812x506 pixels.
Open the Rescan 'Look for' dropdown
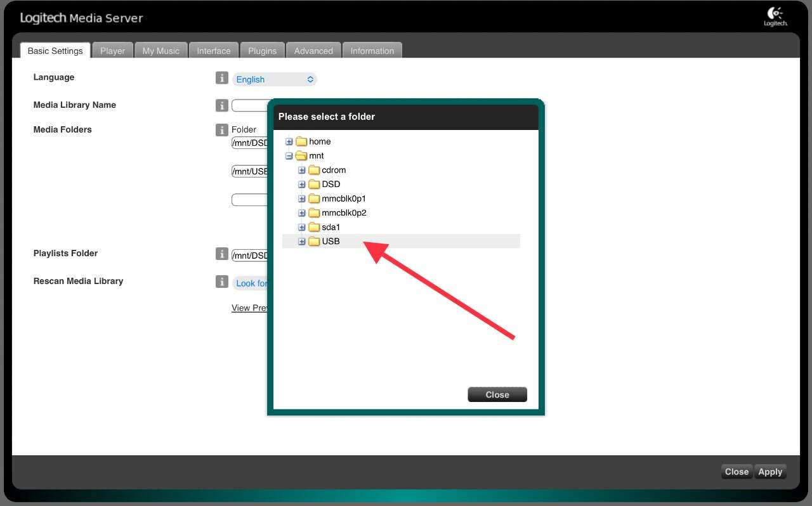tap(250, 283)
